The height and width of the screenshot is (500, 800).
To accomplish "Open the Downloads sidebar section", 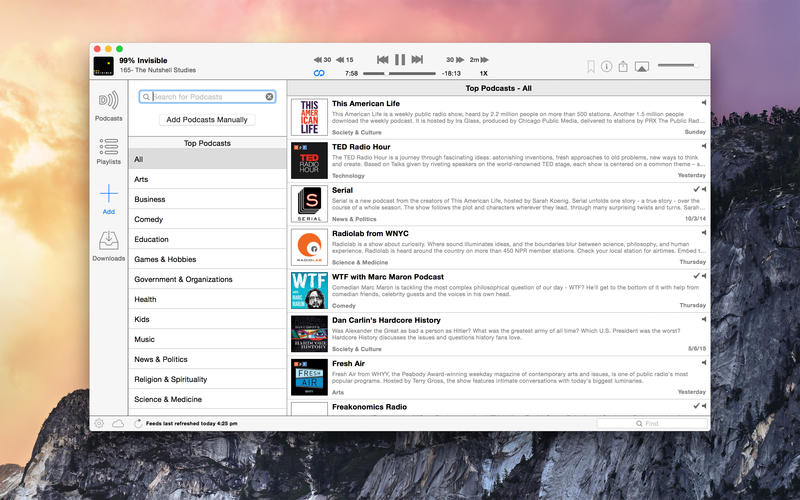I will [x=108, y=245].
